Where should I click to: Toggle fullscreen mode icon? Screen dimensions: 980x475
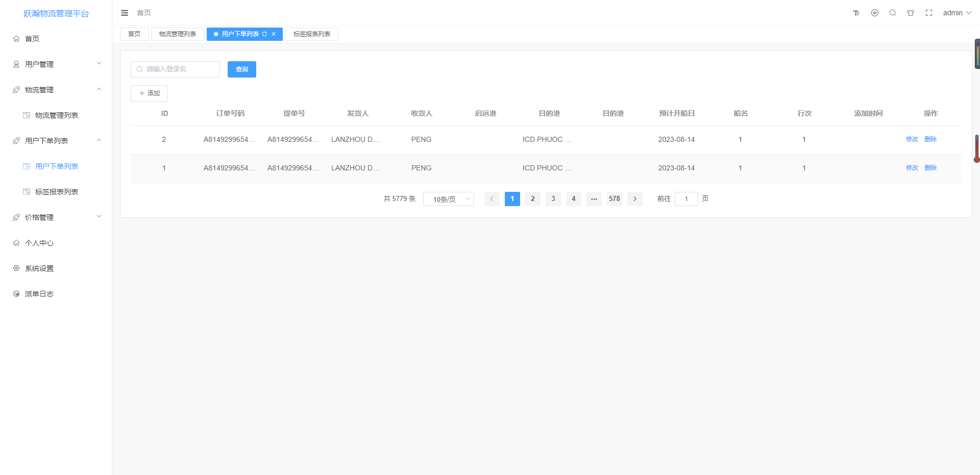pos(929,13)
